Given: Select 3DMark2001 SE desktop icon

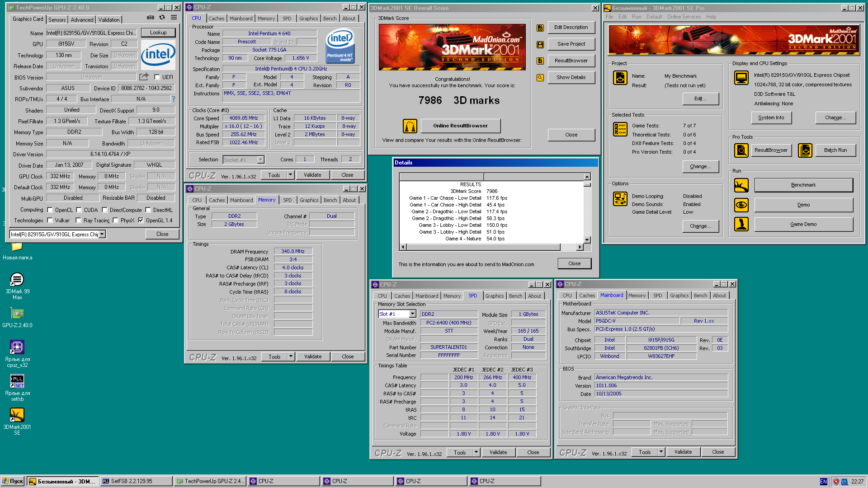Looking at the screenshot, I should click(x=17, y=422).
